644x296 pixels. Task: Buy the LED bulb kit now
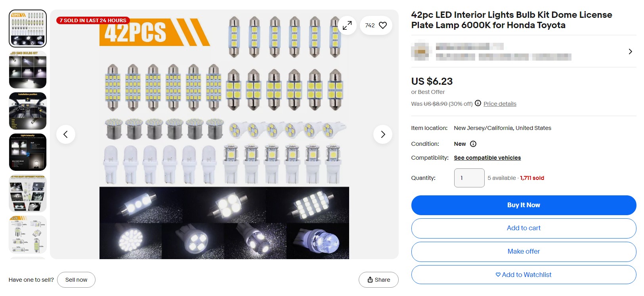pos(523,205)
